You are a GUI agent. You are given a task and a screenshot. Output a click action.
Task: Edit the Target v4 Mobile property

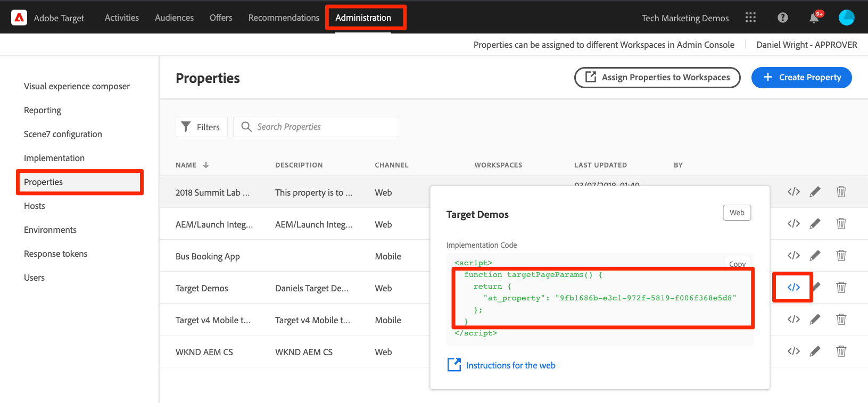(815, 319)
